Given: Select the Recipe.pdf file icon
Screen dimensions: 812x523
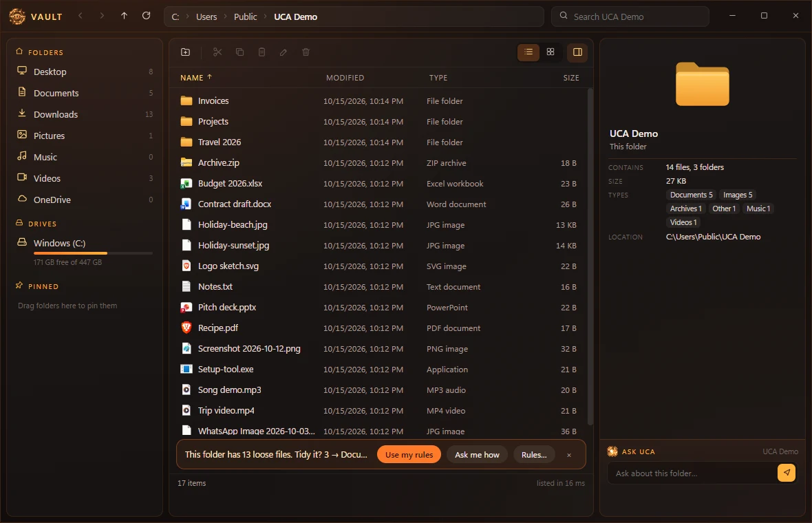Looking at the screenshot, I should click(x=186, y=328).
